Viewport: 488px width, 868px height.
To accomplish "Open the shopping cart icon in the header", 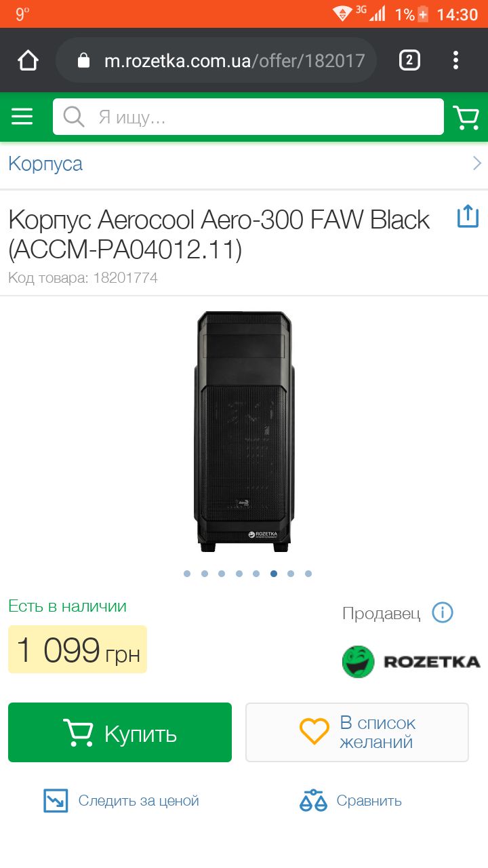I will click(466, 117).
